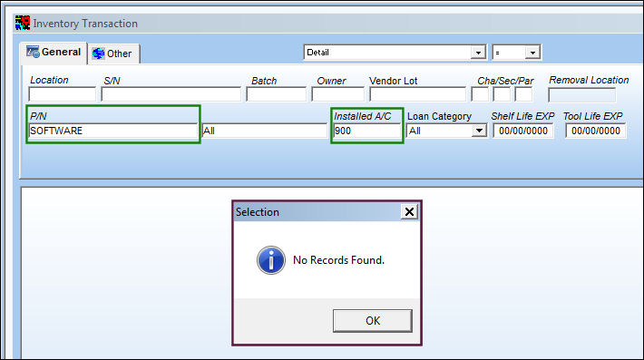The width and height of the screenshot is (644, 360).
Task: Click the middle Cha/Sec/Par box
Action: 502,94
